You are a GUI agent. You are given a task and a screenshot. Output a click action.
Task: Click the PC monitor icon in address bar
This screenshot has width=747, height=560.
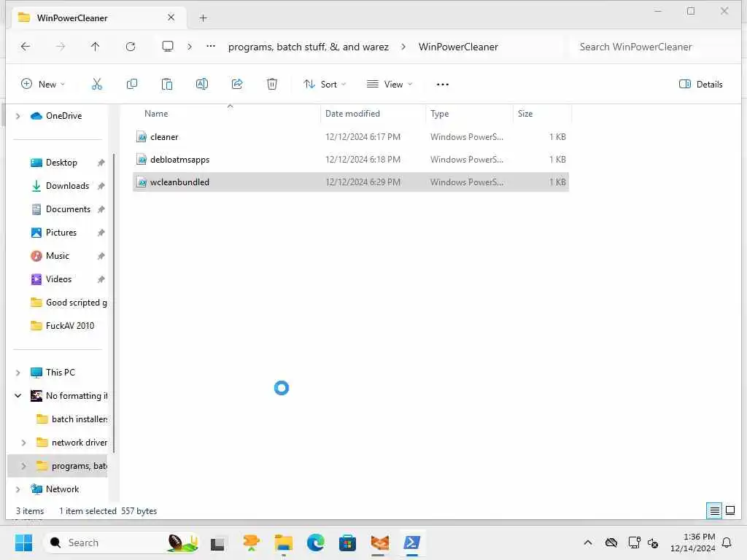(x=168, y=46)
